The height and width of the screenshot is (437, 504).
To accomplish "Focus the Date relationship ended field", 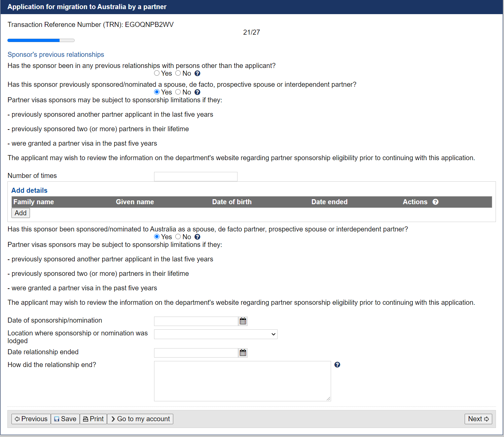I will click(196, 353).
